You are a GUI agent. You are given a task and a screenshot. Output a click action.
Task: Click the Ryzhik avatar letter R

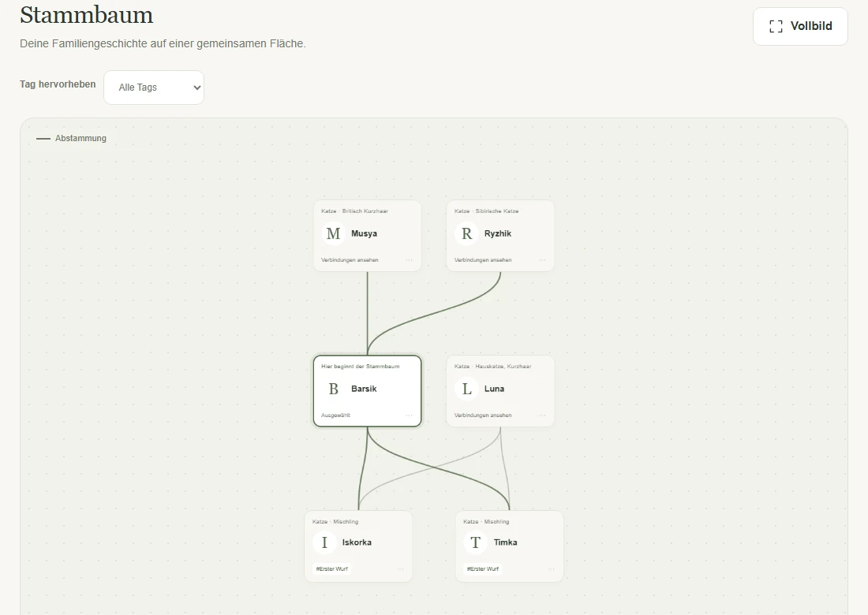[x=466, y=233]
